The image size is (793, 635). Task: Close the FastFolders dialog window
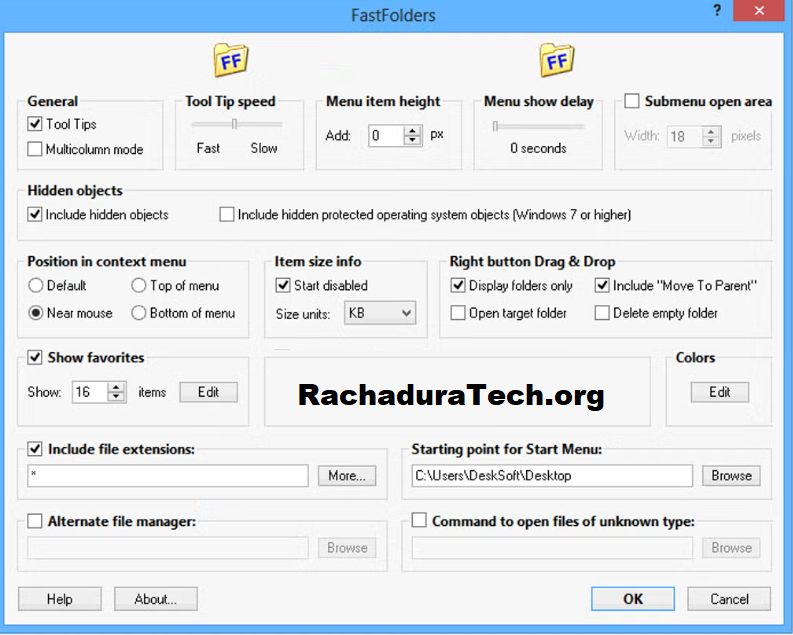[x=759, y=11]
